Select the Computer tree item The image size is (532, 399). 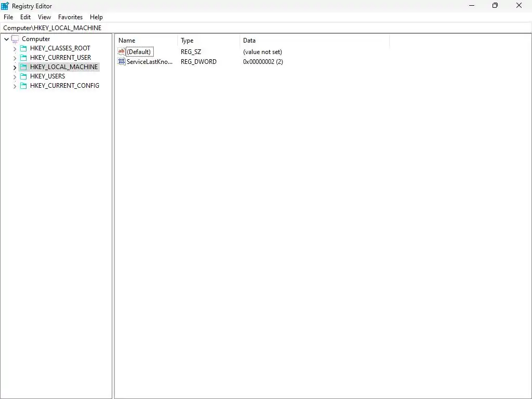36,39
